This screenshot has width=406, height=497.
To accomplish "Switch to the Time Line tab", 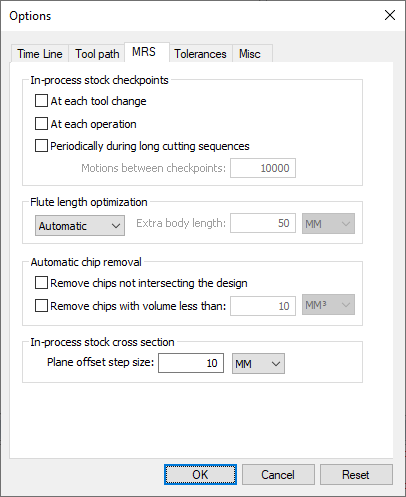I will coord(40,54).
